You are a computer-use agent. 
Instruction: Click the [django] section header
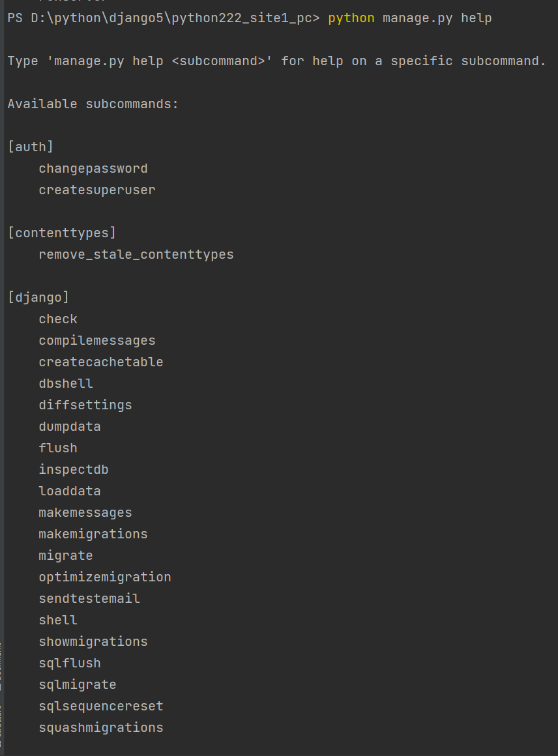point(38,297)
